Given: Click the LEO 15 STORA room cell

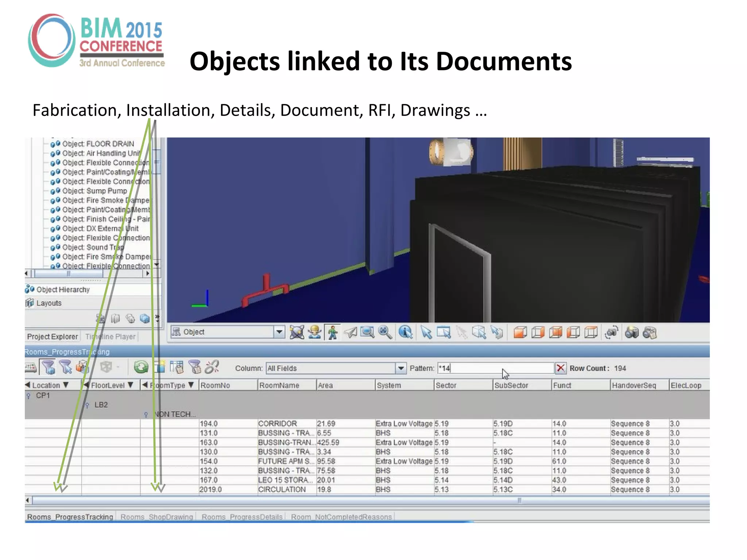Looking at the screenshot, I should pyautogui.click(x=286, y=480).
